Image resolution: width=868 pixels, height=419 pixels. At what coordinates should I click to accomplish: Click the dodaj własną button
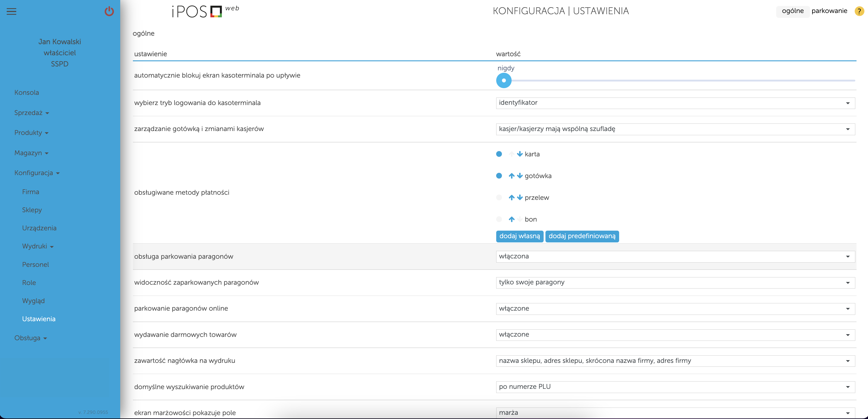(x=519, y=236)
